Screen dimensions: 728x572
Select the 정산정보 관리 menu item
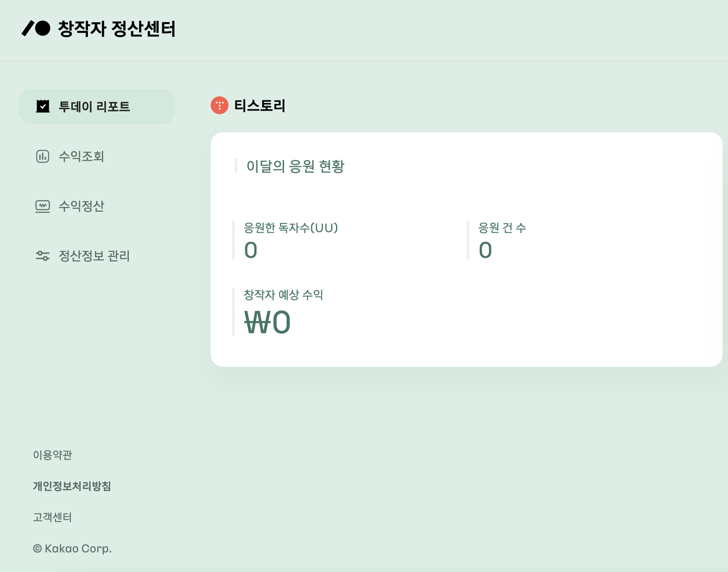pos(94,256)
